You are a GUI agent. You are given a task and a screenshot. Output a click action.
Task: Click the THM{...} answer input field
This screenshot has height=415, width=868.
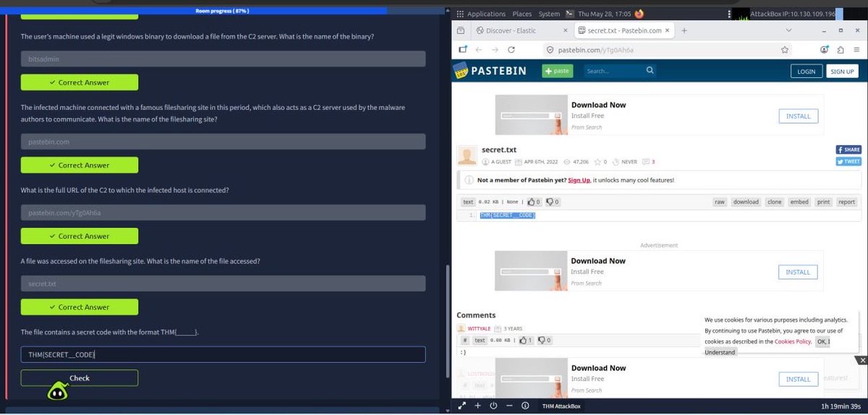[223, 354]
